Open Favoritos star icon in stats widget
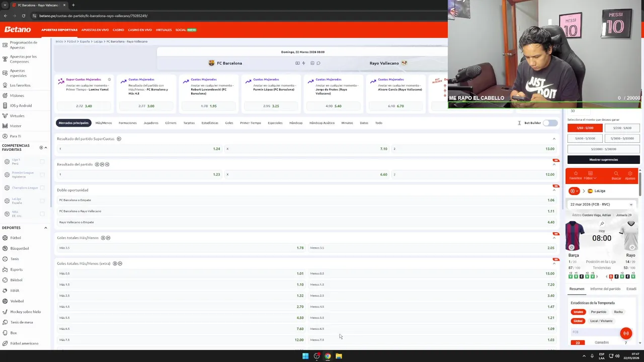644x362 pixels. pyautogui.click(x=576, y=173)
